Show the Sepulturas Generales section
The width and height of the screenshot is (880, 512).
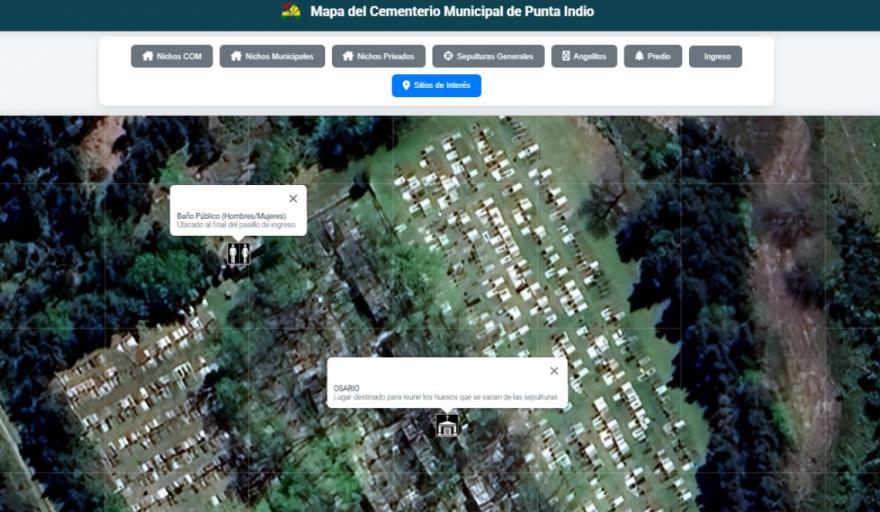pyautogui.click(x=488, y=57)
